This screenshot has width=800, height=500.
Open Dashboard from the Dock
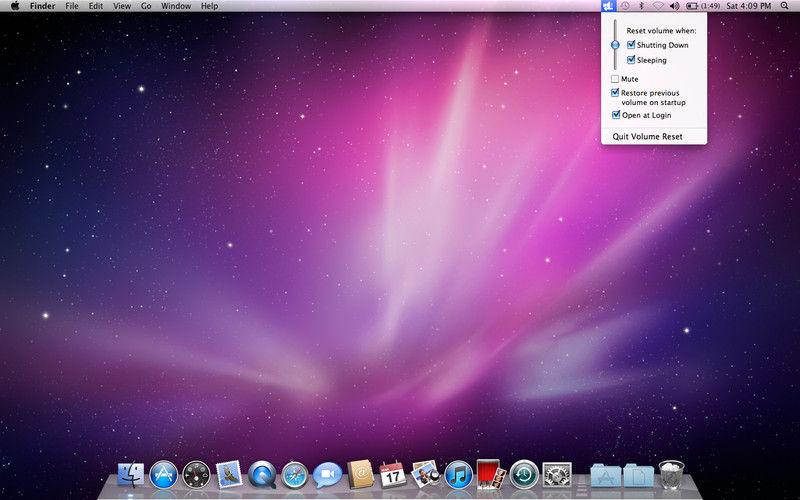(x=196, y=474)
